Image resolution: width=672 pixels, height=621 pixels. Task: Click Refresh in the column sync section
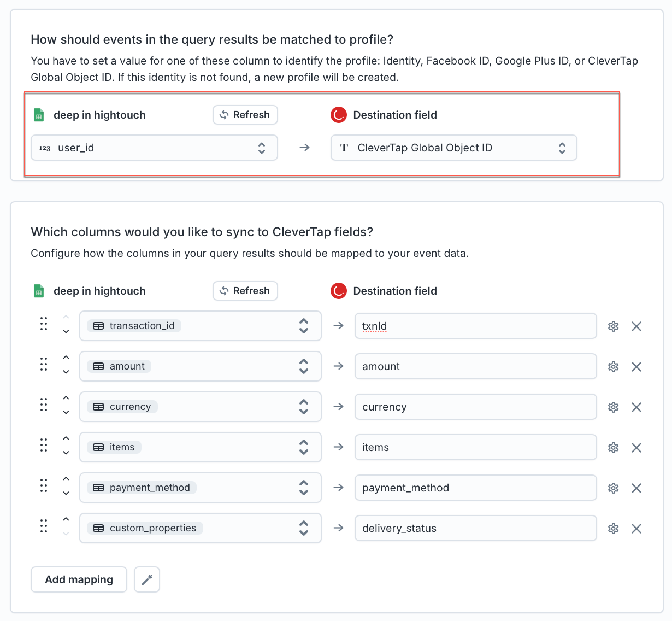click(245, 291)
